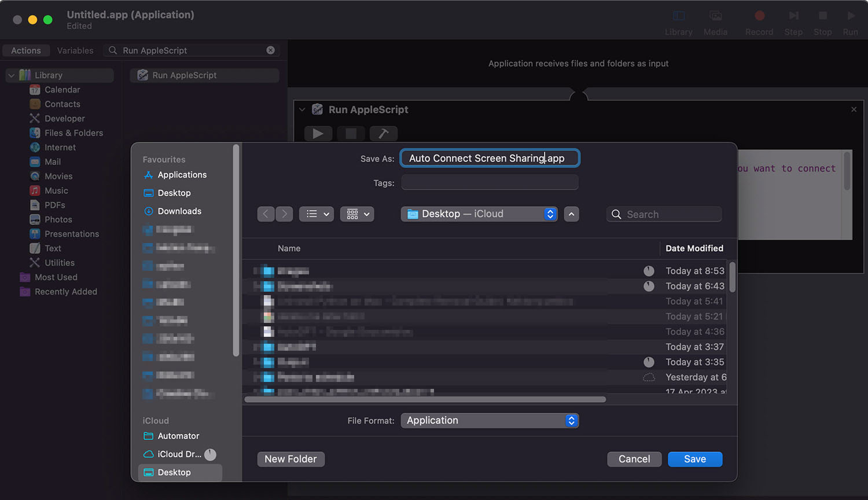Select Photos category in Library

(58, 219)
